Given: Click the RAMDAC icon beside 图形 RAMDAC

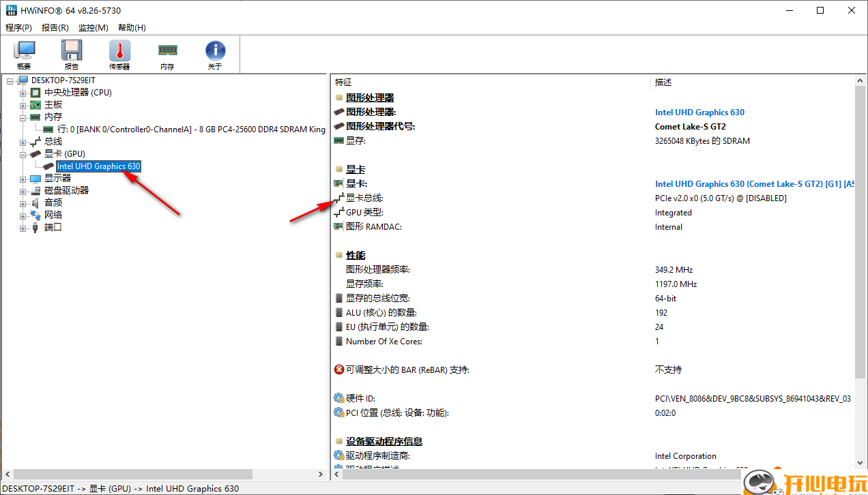Looking at the screenshot, I should pyautogui.click(x=338, y=226).
